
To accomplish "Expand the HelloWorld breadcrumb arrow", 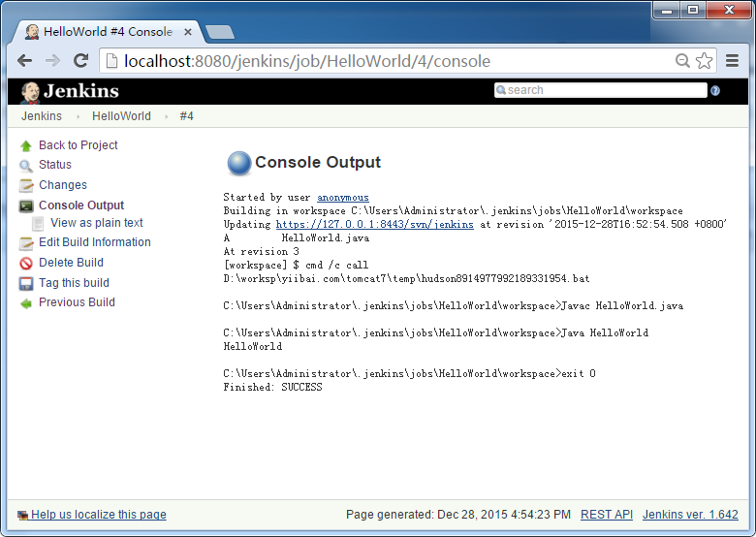I will [x=166, y=116].
